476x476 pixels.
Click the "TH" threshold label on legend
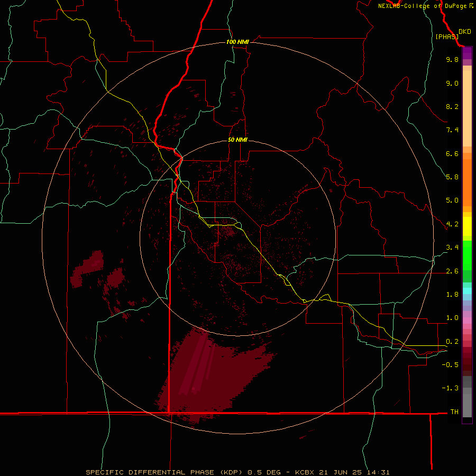[x=454, y=412]
